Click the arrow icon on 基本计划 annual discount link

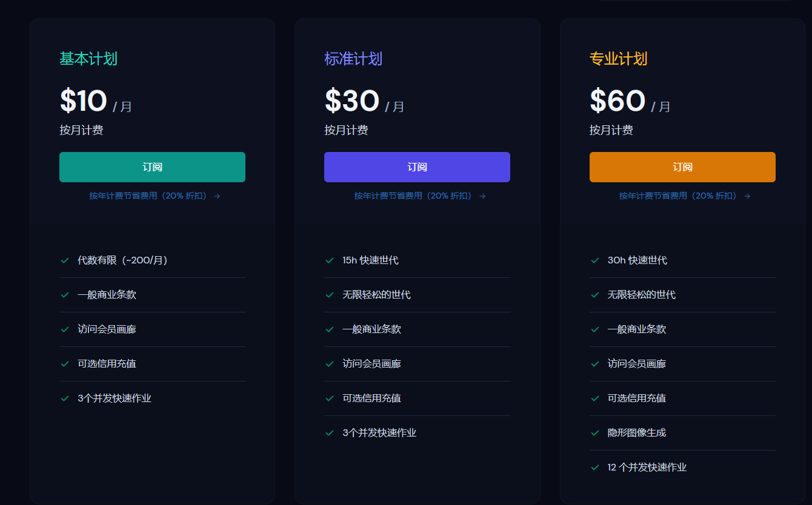click(217, 196)
